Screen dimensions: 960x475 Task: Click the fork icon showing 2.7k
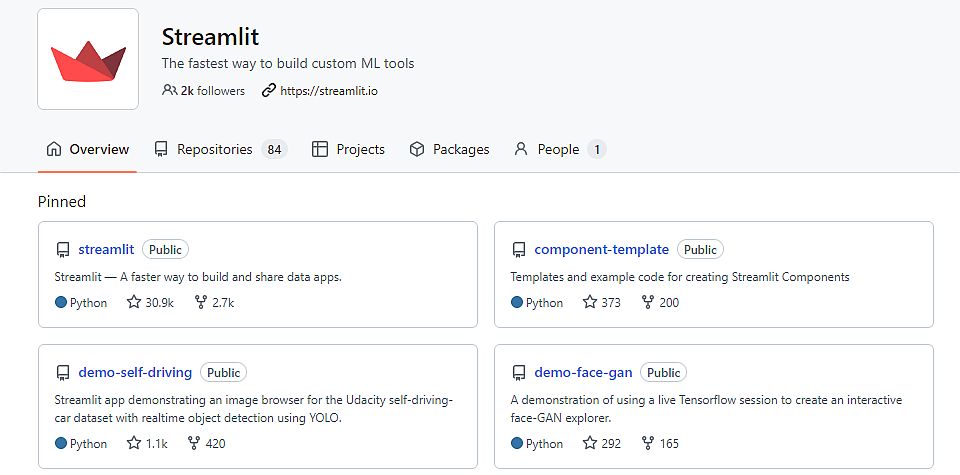coord(201,302)
